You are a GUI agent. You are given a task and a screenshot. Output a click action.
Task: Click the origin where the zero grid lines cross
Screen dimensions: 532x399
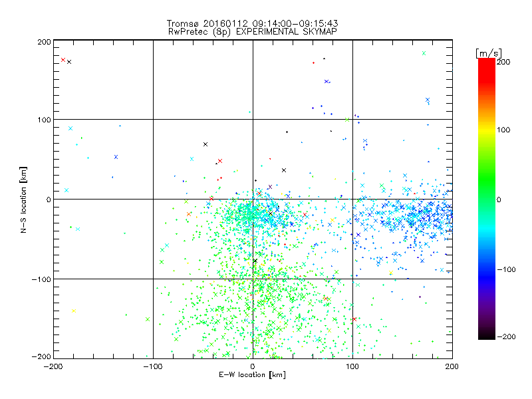253,199
